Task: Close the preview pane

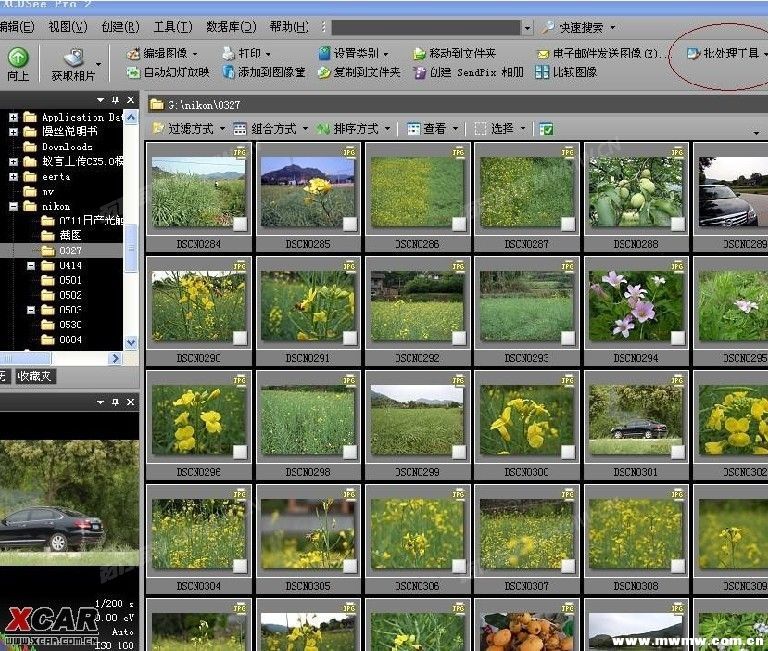Action: point(131,402)
